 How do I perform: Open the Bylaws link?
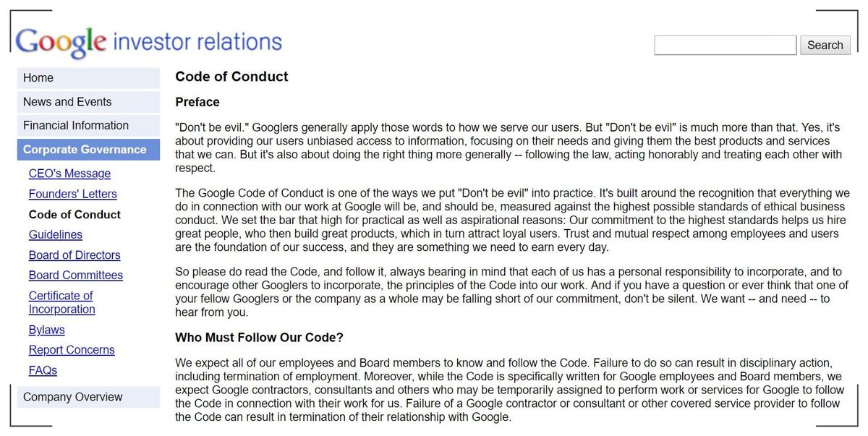47,330
